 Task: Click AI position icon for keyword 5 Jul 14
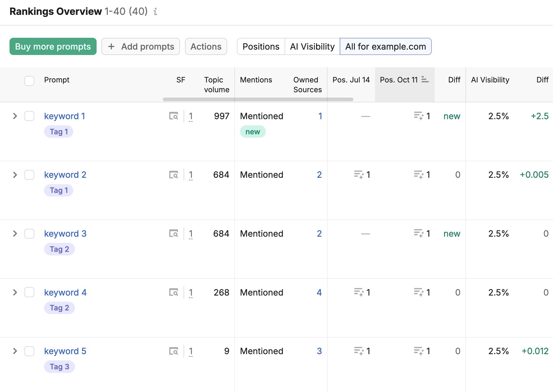coord(359,351)
